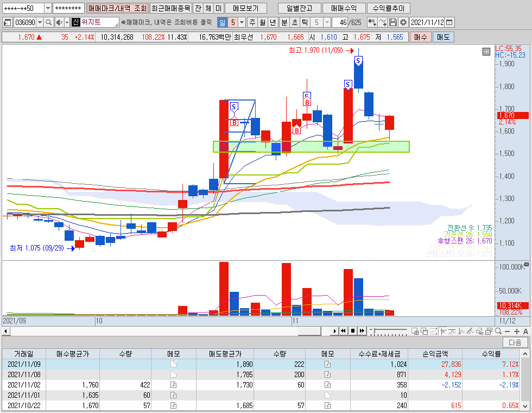The image size is (532, 413).
Task: Click the first sell S marker on the chart
Action: (x=234, y=107)
